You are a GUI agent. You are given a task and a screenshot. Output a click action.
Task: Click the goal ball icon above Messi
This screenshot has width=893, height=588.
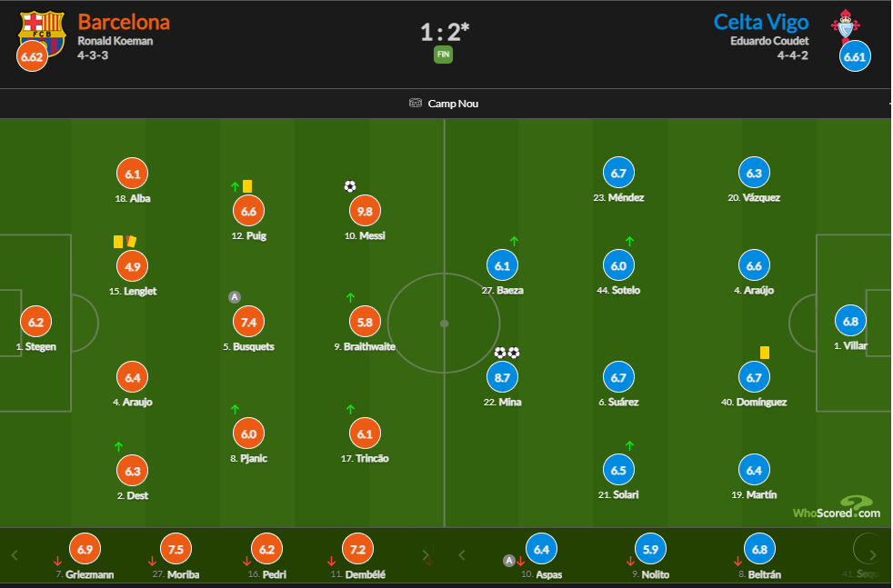point(350,186)
